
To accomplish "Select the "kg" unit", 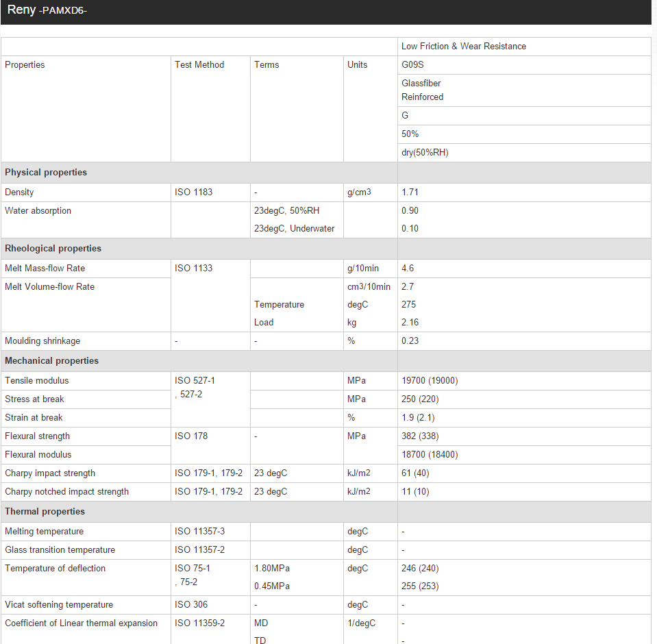I will (352, 322).
